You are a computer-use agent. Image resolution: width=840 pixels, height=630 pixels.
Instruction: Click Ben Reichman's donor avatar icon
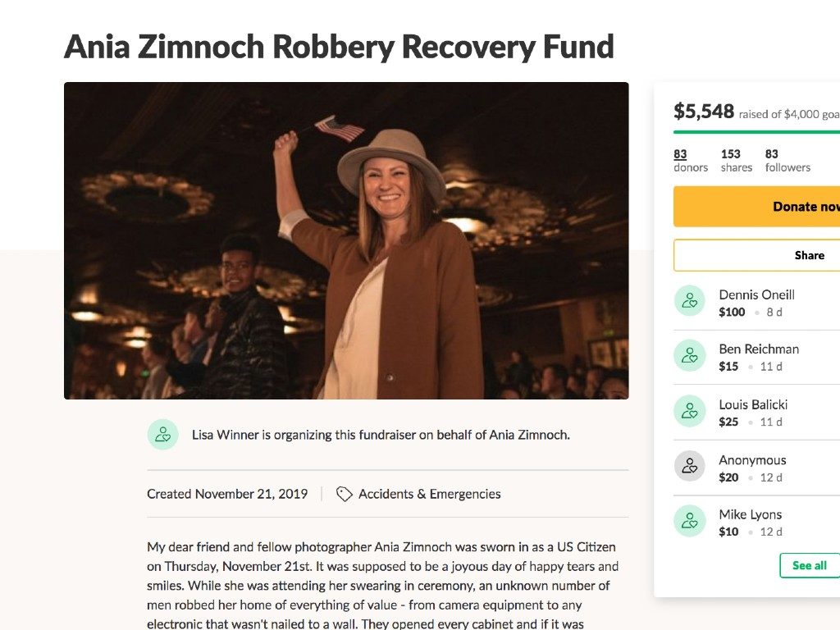[690, 355]
